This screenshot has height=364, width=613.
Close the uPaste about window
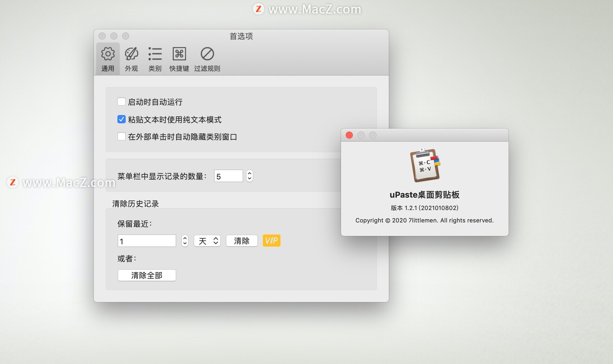(x=349, y=135)
